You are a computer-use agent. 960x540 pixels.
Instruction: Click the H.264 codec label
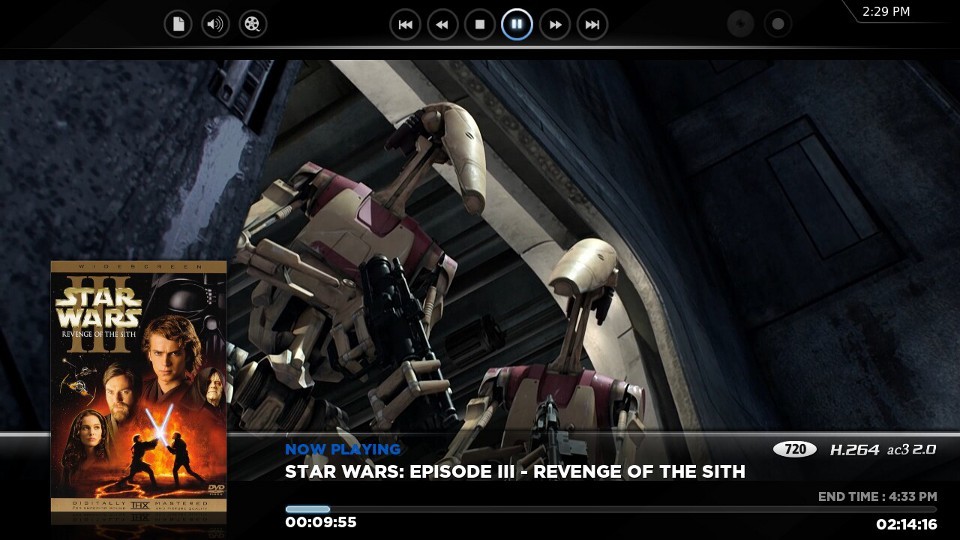pos(855,450)
